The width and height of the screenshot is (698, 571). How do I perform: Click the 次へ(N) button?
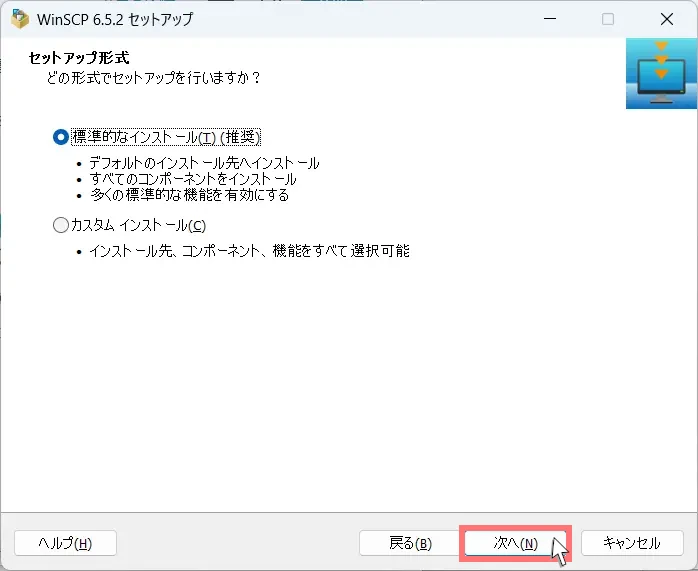coord(515,543)
